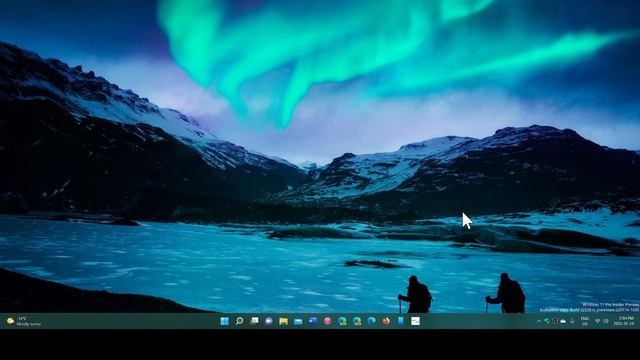Image resolution: width=640 pixels, height=360 pixels.
Task: Open yellow File Explorer folder icon
Action: pos(284,321)
